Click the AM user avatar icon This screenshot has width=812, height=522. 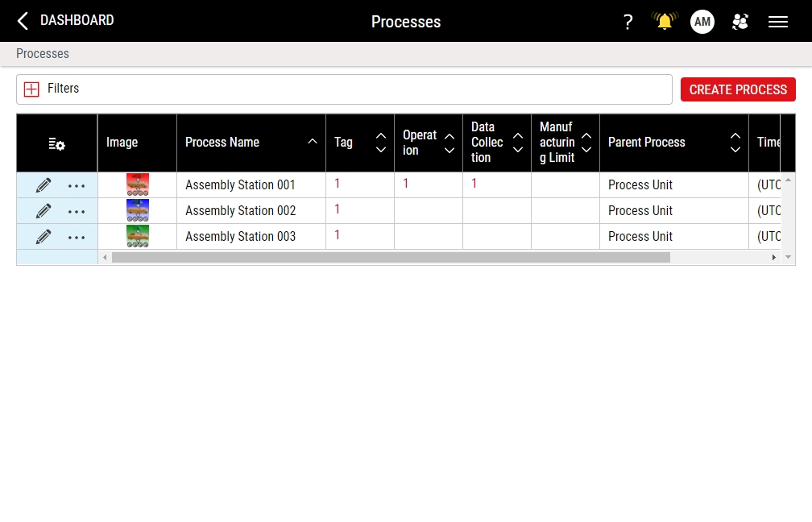click(702, 22)
